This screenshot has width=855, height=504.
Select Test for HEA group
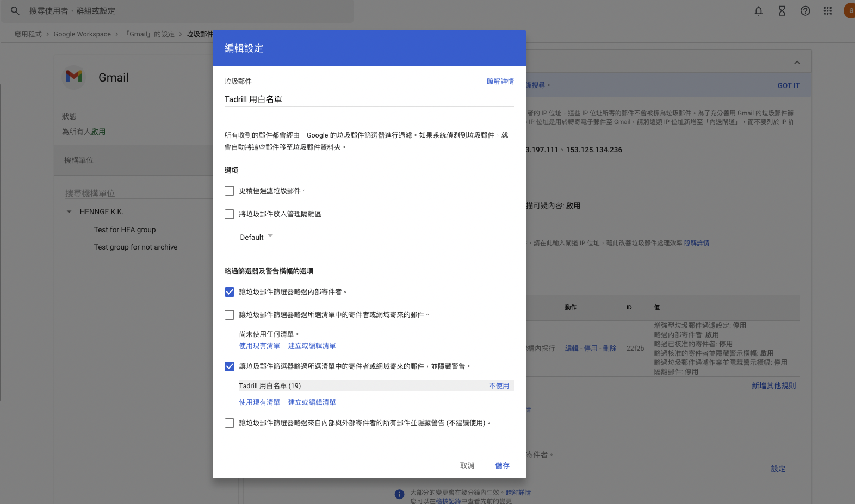point(125,230)
